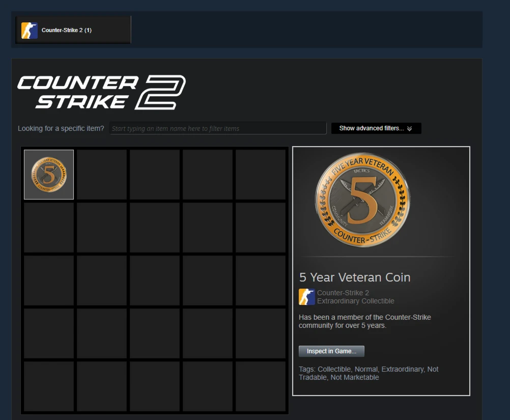This screenshot has height=420, width=510.
Task: Click the Extraordinary Collectible text
Action: pyautogui.click(x=355, y=301)
